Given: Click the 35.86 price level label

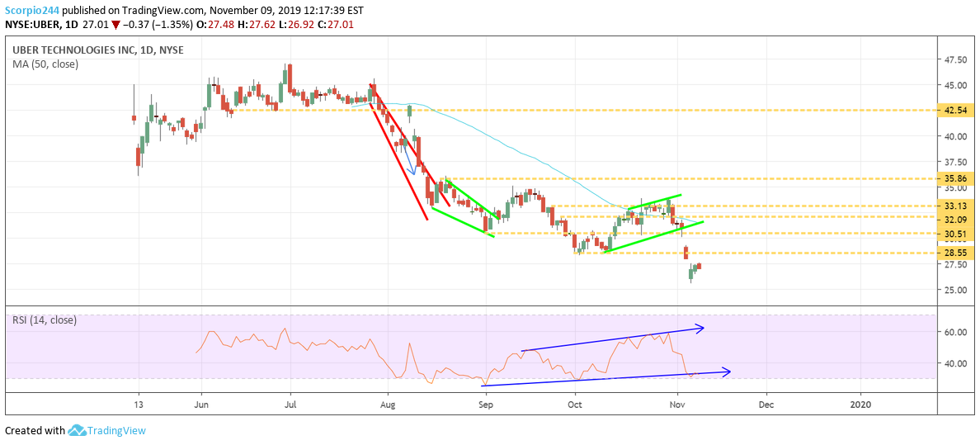Looking at the screenshot, I should [956, 178].
